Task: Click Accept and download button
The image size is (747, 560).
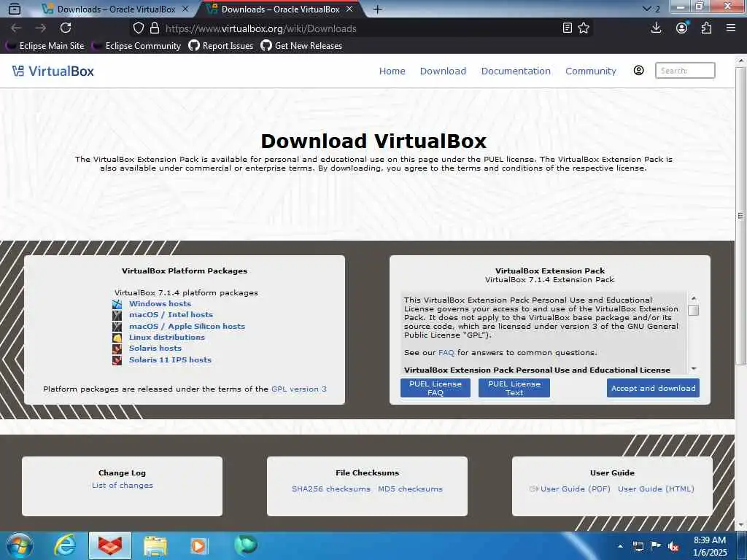Action: click(x=653, y=388)
